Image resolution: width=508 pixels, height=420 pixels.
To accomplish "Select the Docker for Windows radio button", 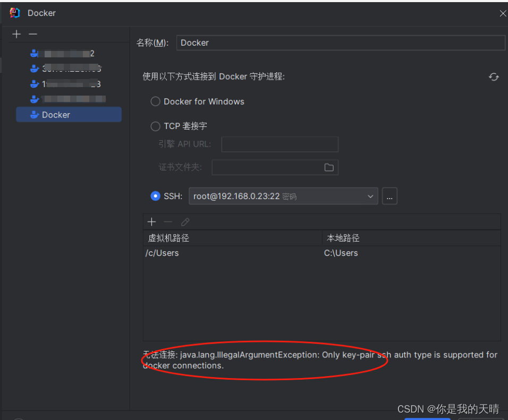I will (x=156, y=101).
